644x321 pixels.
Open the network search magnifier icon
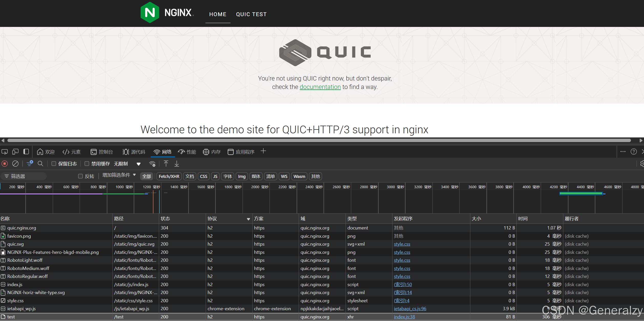click(x=40, y=164)
